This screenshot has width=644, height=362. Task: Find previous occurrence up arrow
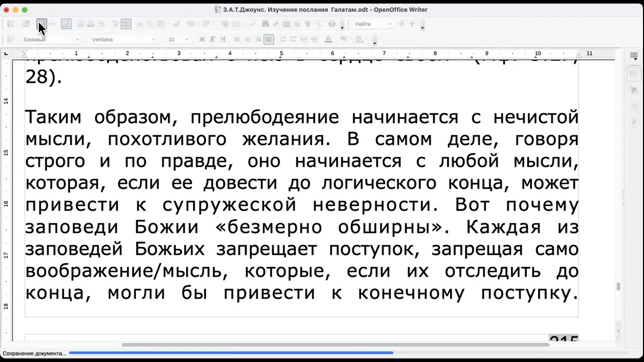pos(412,24)
